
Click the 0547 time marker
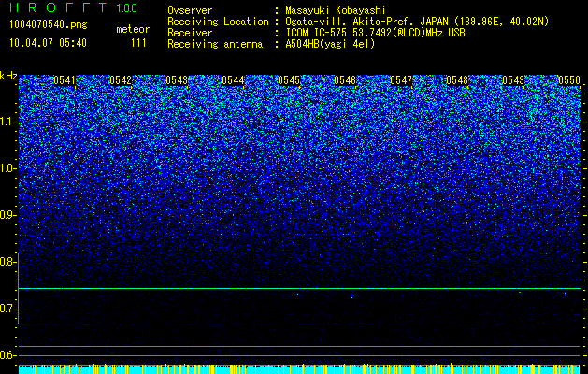(401, 80)
